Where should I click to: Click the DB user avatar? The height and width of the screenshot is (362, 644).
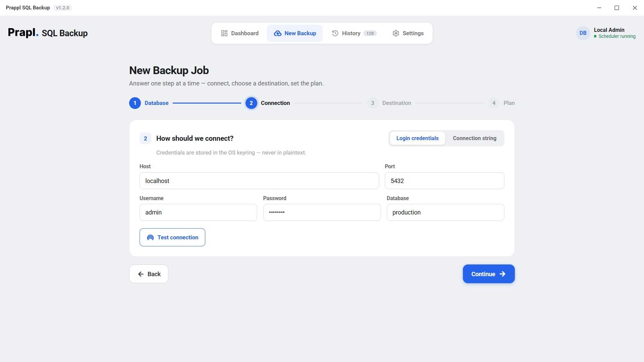[583, 33]
